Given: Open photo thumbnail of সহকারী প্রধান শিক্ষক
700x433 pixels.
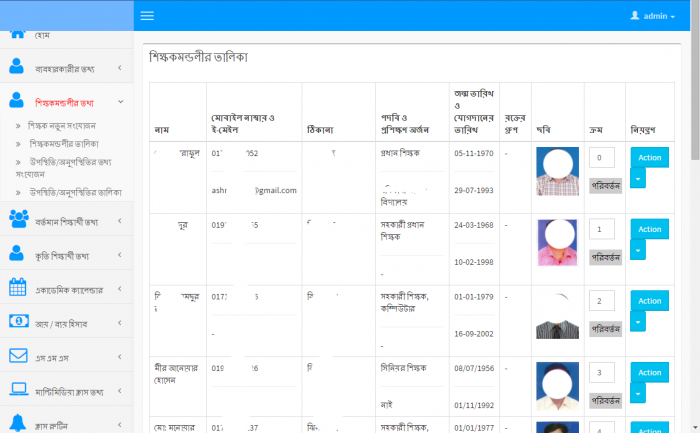Looking at the screenshot, I should point(558,243).
